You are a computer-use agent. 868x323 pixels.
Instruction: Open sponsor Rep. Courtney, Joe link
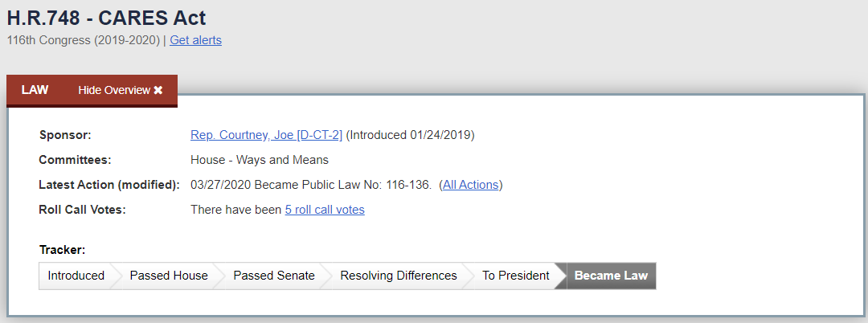[x=266, y=135]
